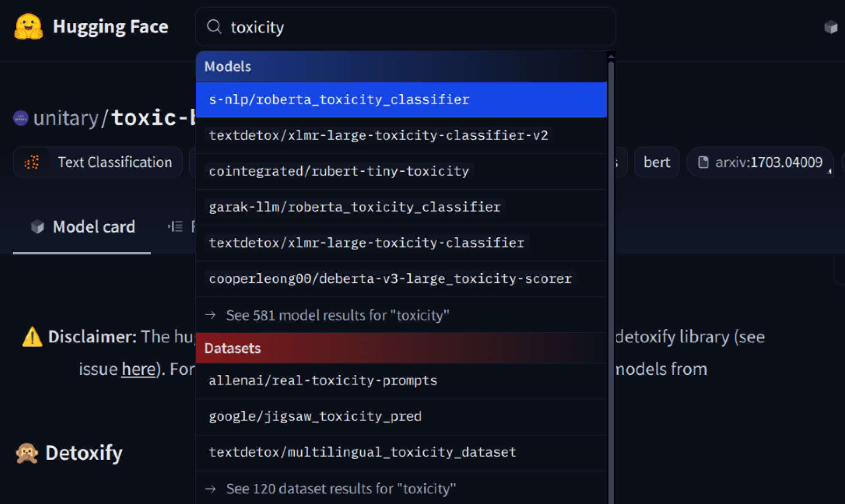This screenshot has width=845, height=504.
Task: Click the Model card cube icon
Action: 38,227
